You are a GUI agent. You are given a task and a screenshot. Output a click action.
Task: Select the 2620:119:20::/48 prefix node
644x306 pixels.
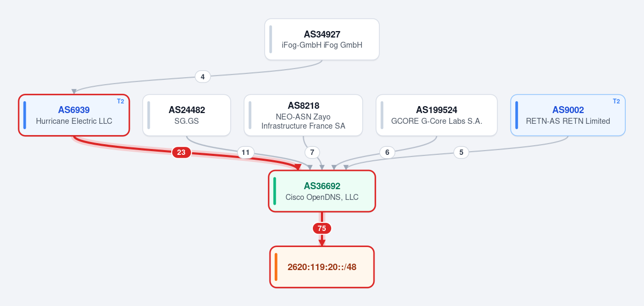[322, 267]
